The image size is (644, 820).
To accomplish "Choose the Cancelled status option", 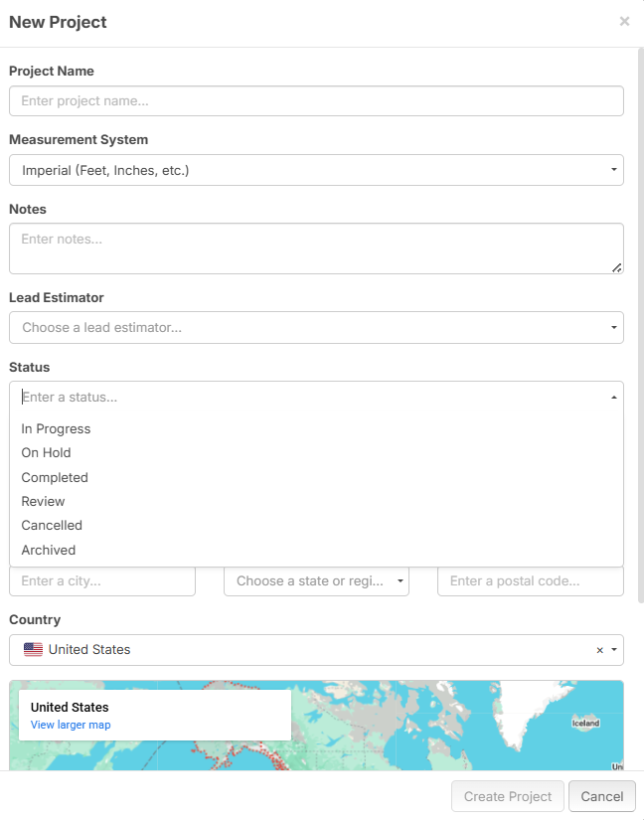I will [x=52, y=526].
